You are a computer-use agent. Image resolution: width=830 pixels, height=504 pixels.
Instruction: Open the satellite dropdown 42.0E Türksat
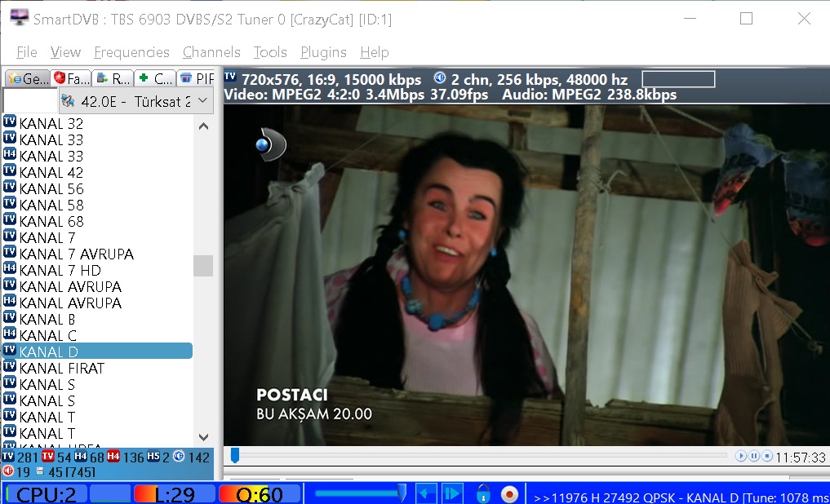(135, 101)
